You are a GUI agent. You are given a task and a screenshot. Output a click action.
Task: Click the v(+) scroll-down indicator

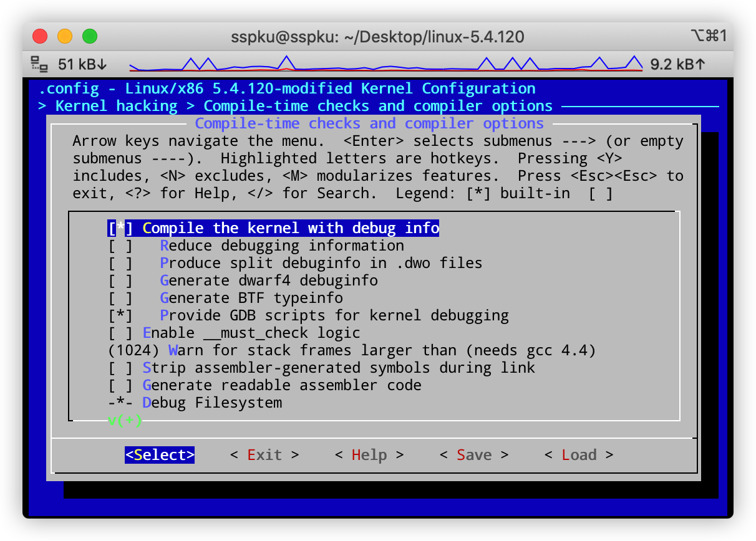(125, 420)
